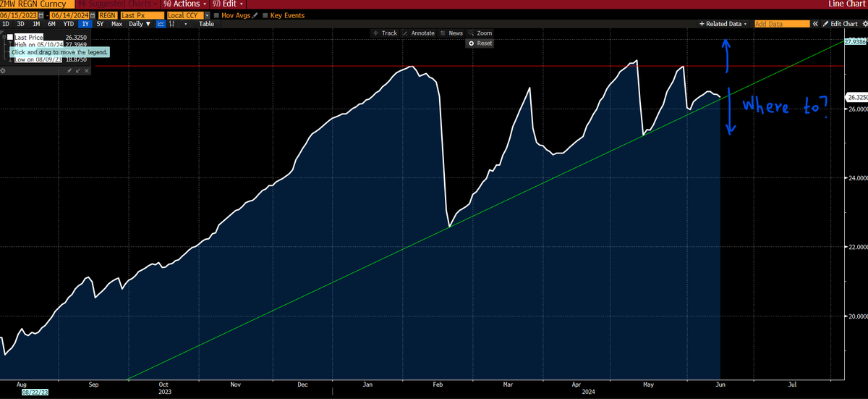Open the Actions menu

(x=184, y=4)
